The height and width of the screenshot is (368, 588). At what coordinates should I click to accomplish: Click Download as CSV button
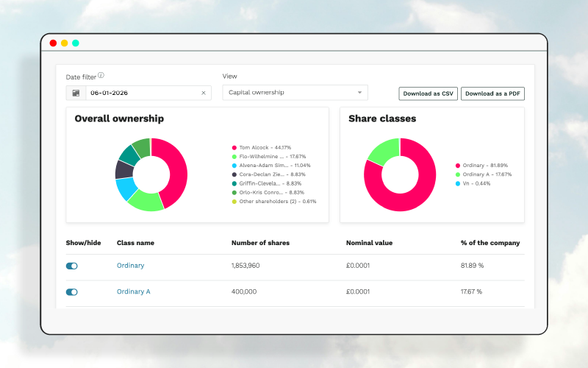(x=429, y=93)
